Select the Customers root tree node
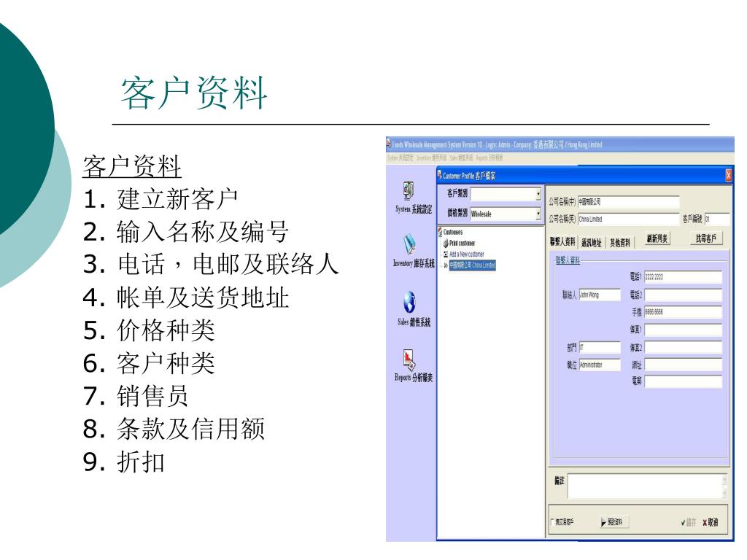The height and width of the screenshot is (560, 747). coord(453,233)
